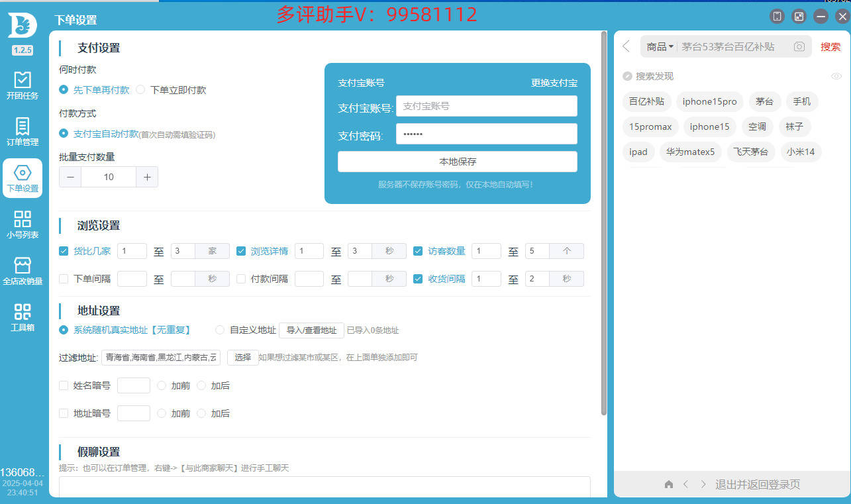Open the 工具箱 toolbox icon
The image size is (851, 504).
(x=23, y=317)
